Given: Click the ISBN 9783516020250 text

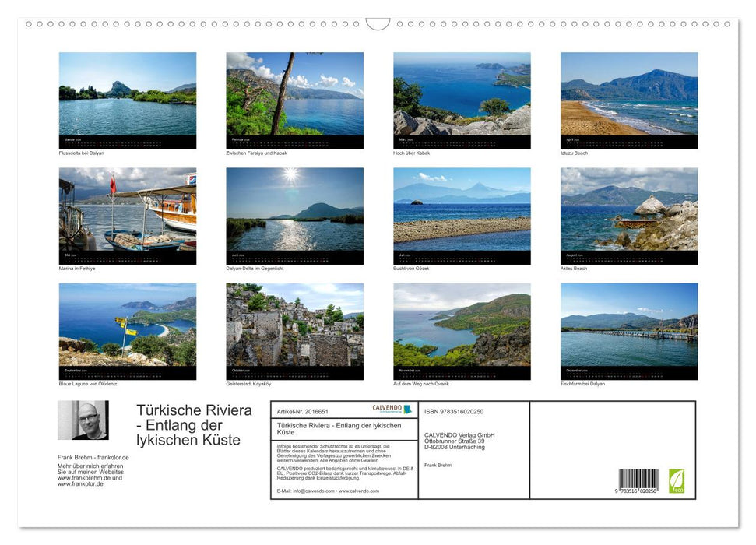Looking at the screenshot, I should coord(453,412).
